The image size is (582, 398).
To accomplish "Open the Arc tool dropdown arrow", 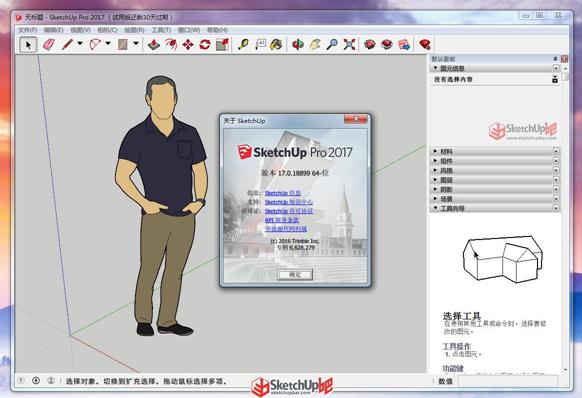I will click(x=108, y=44).
